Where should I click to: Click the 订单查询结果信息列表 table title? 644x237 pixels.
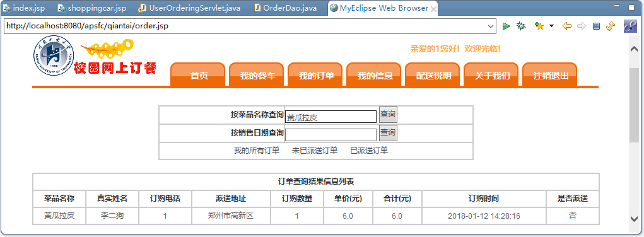316,181
